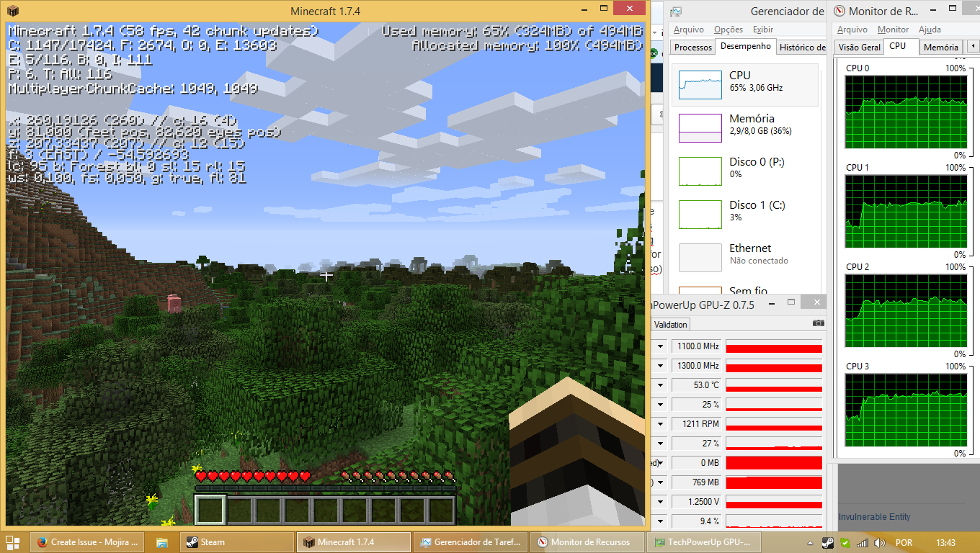The height and width of the screenshot is (553, 980).
Task: Select Disco 0 (P:) item
Action: coord(745,171)
